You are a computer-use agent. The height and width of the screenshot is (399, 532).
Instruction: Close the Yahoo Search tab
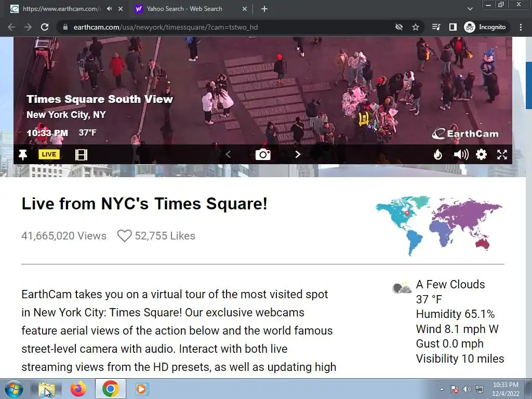pos(245,9)
